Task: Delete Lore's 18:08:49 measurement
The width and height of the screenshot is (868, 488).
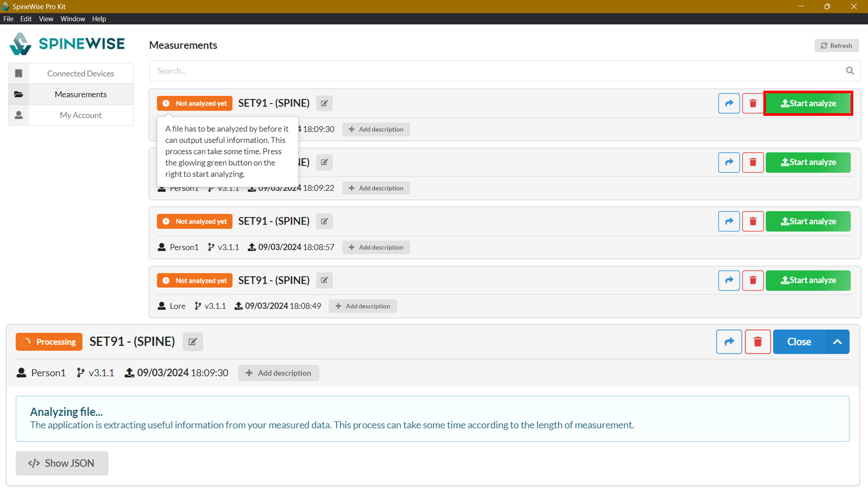Action: coord(753,280)
